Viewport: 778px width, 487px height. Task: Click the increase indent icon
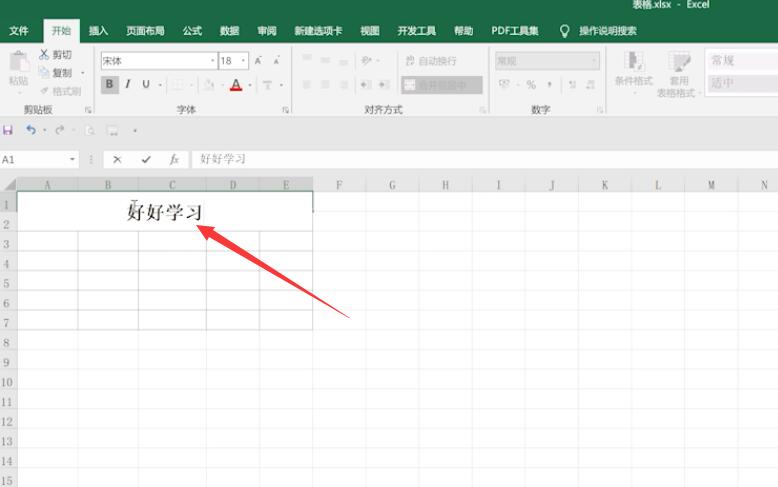point(384,85)
